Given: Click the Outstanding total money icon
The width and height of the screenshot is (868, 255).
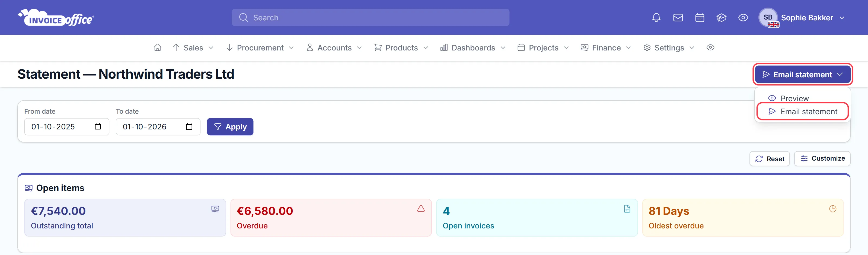Looking at the screenshot, I should [215, 209].
